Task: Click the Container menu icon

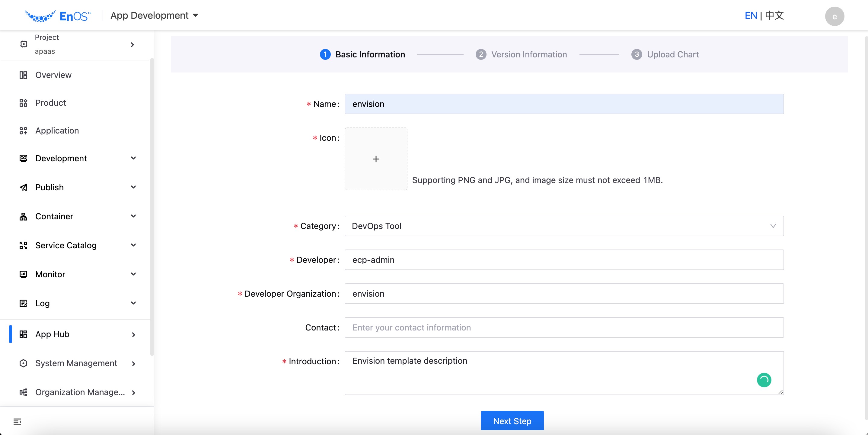Action: [23, 216]
